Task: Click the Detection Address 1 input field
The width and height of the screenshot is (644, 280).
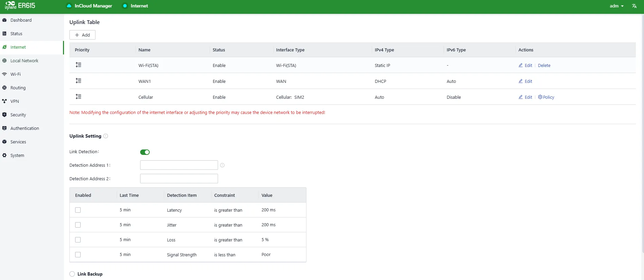Action: (x=179, y=165)
